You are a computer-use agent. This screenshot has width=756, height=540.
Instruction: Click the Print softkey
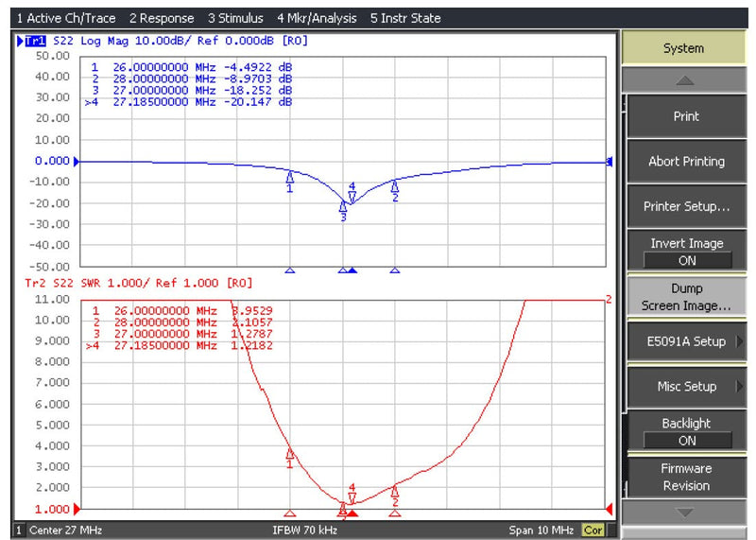686,116
